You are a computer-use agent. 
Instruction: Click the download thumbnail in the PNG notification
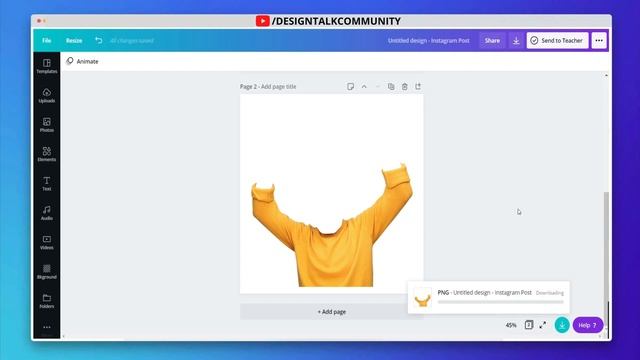click(x=422, y=298)
